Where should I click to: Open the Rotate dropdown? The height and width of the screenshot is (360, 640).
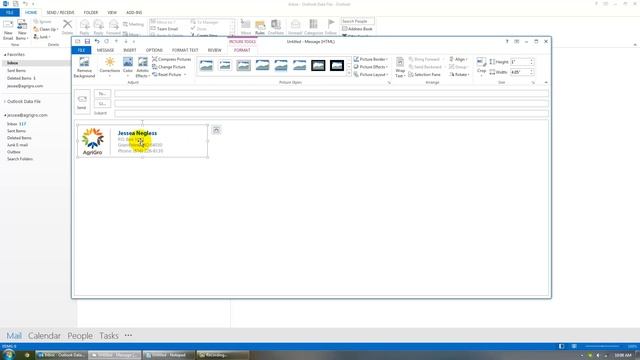(x=459, y=75)
